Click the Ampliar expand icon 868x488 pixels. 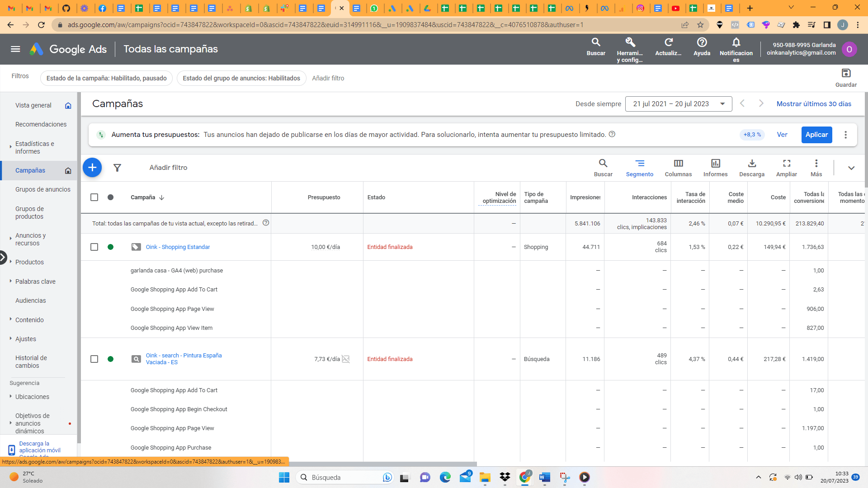coord(787,168)
